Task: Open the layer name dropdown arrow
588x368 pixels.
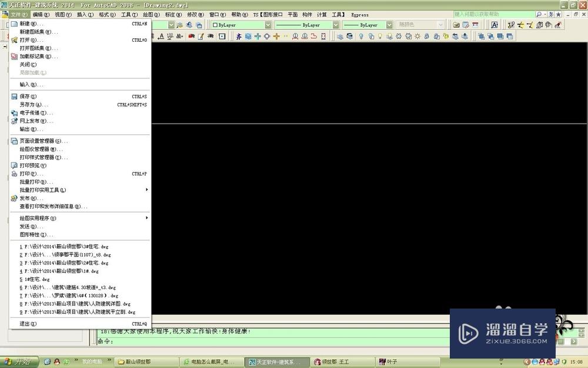Action: [171, 25]
